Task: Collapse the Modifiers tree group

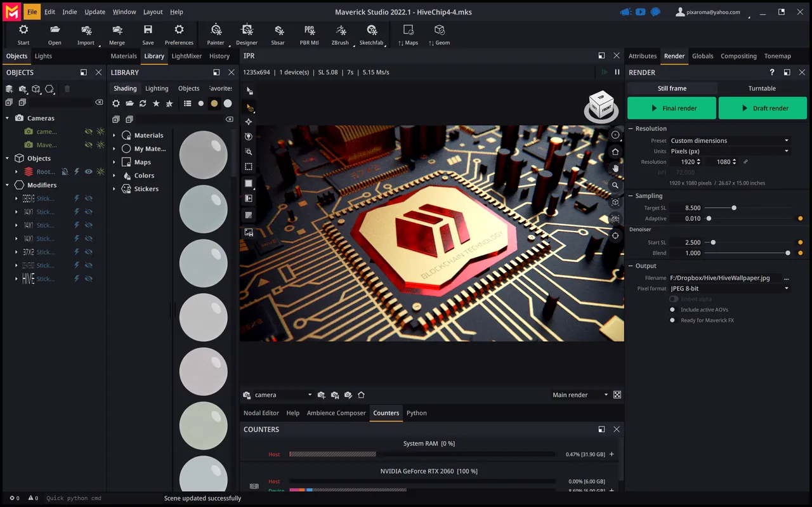Action: point(7,185)
